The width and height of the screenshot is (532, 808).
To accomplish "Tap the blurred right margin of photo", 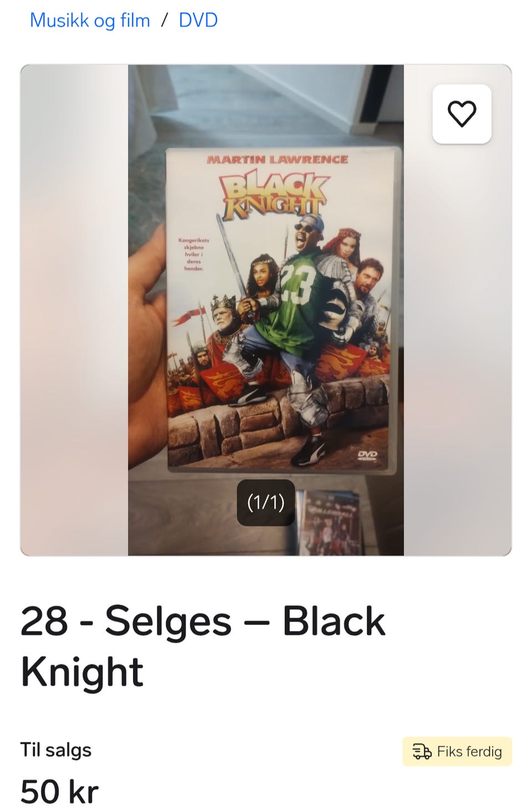I will pos(458,333).
